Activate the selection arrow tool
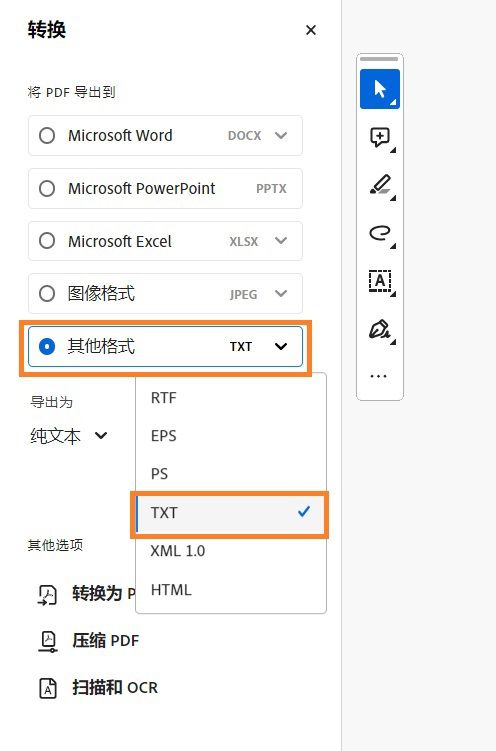The height and width of the screenshot is (751, 496). (x=380, y=89)
